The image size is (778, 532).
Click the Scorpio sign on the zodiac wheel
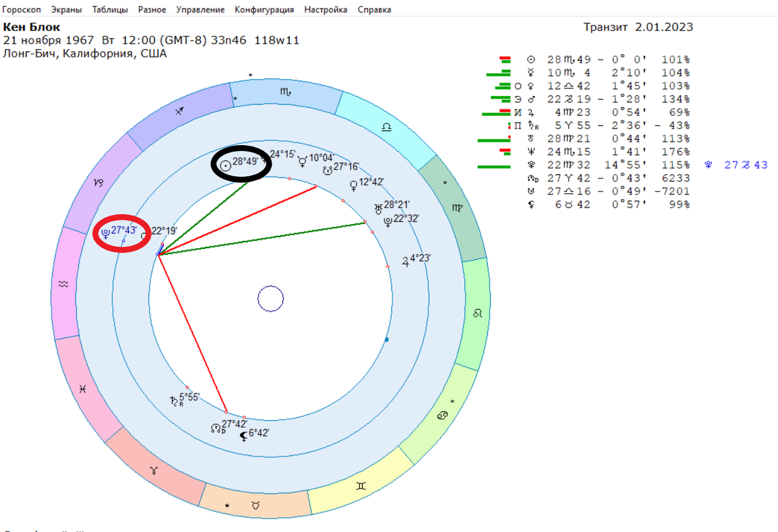click(285, 92)
